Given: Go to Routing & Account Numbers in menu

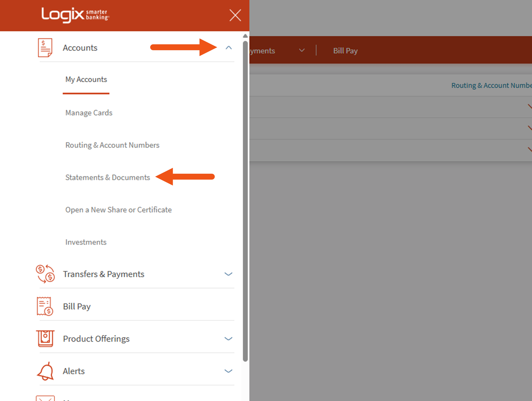Looking at the screenshot, I should (112, 145).
